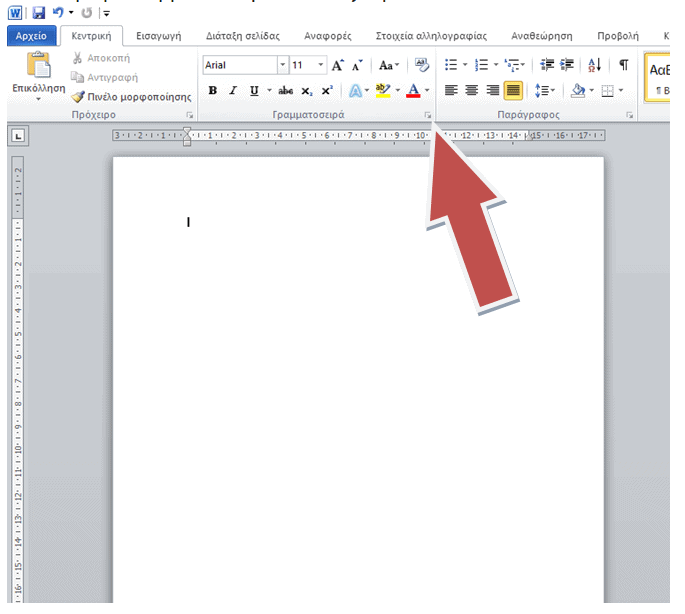Clear all formatting with the eraser icon
The width and height of the screenshot is (685, 614).
tap(422, 65)
